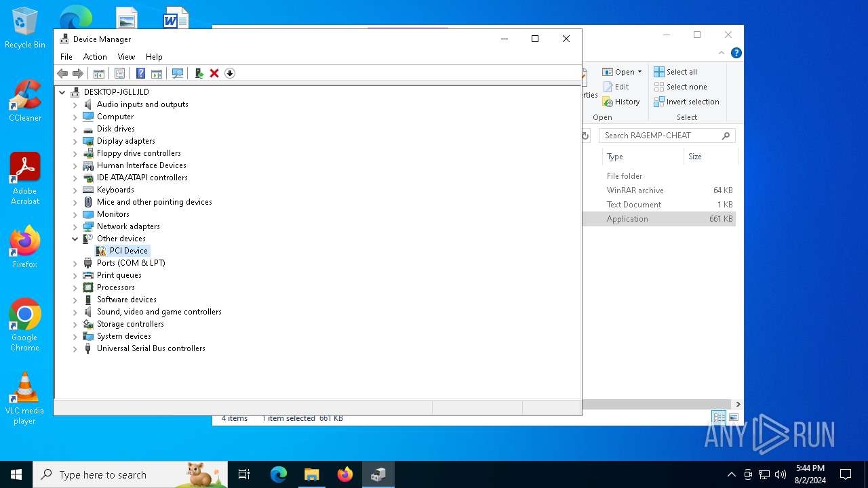
Task: Expand the Disk drives category
Action: click(x=75, y=129)
